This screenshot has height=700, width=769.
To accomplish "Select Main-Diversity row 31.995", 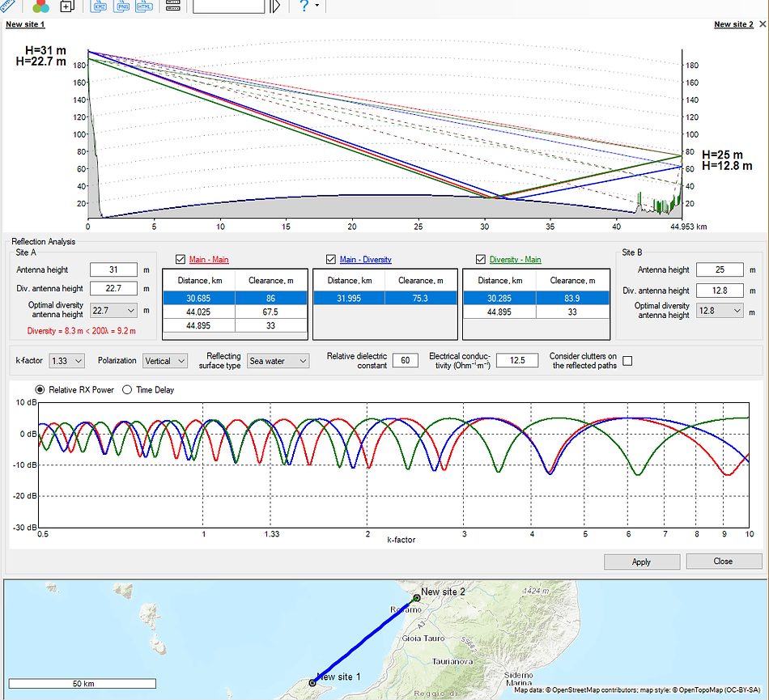I will pyautogui.click(x=385, y=298).
